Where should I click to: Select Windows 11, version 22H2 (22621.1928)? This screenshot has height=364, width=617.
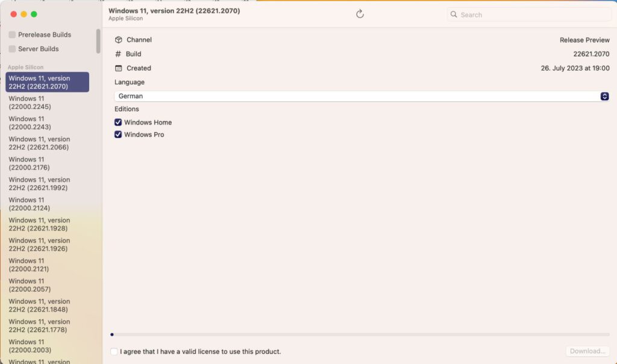pos(47,224)
